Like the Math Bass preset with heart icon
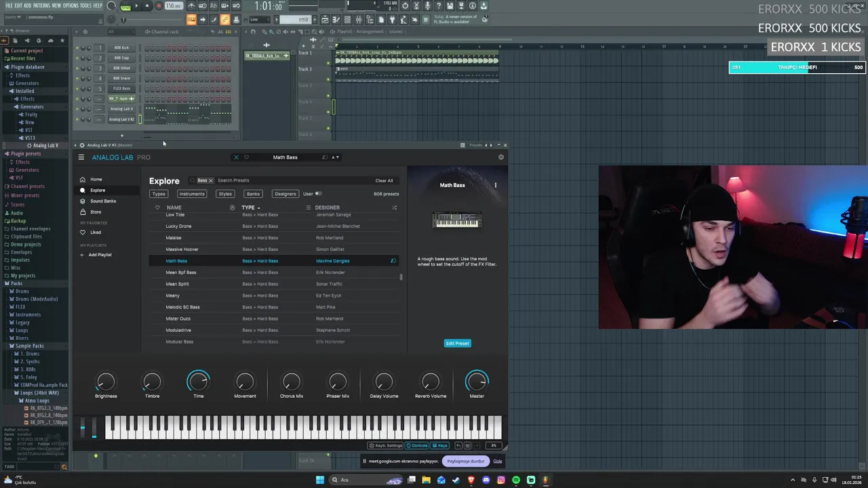This screenshot has height=488, width=868. coord(246,157)
